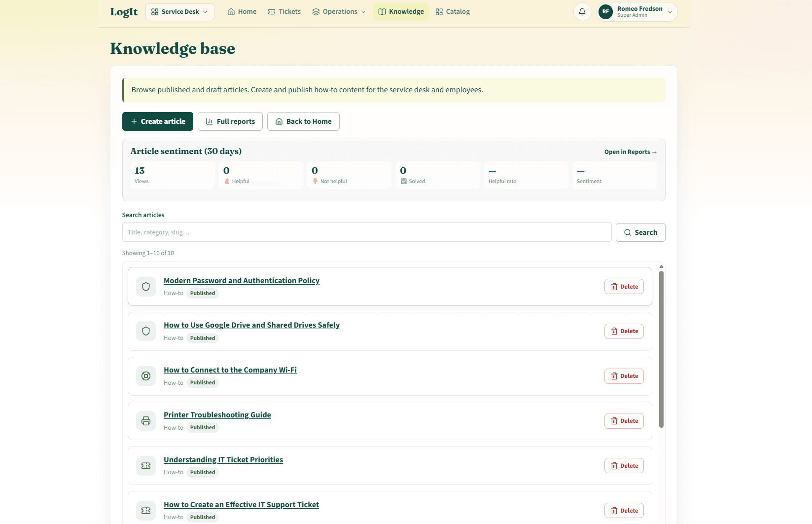
Task: Focus the Search articles input field
Action: pos(367,232)
